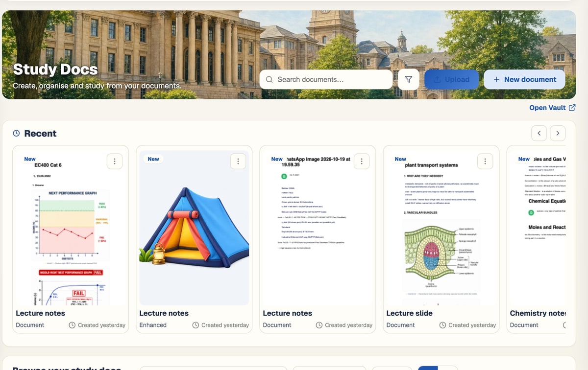Open the filter icon beside search
The height and width of the screenshot is (370, 588).
point(409,79)
